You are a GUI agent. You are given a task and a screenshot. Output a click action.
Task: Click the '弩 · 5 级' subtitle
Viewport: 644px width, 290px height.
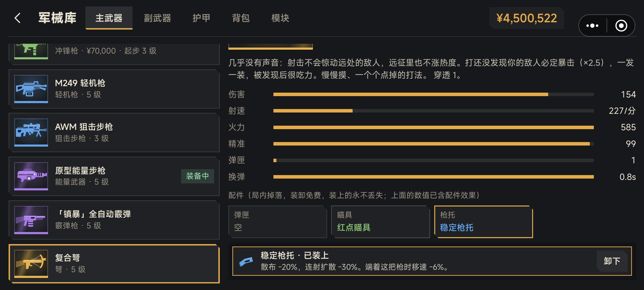70,269
